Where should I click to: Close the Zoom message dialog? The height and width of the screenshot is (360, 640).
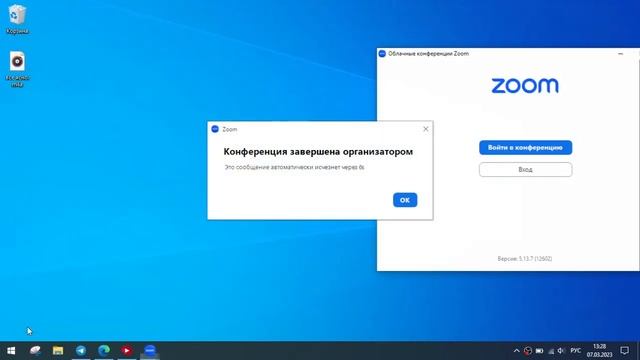[425, 129]
